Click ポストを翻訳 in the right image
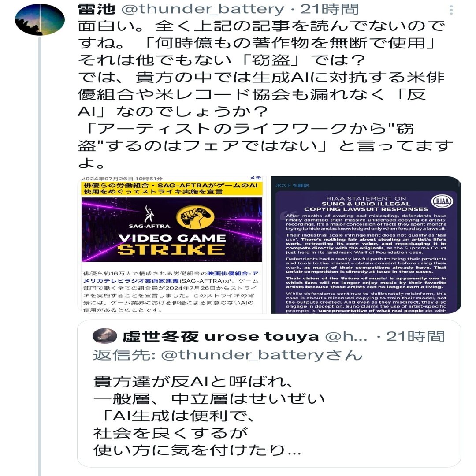476x476 pixels. pos(292,186)
